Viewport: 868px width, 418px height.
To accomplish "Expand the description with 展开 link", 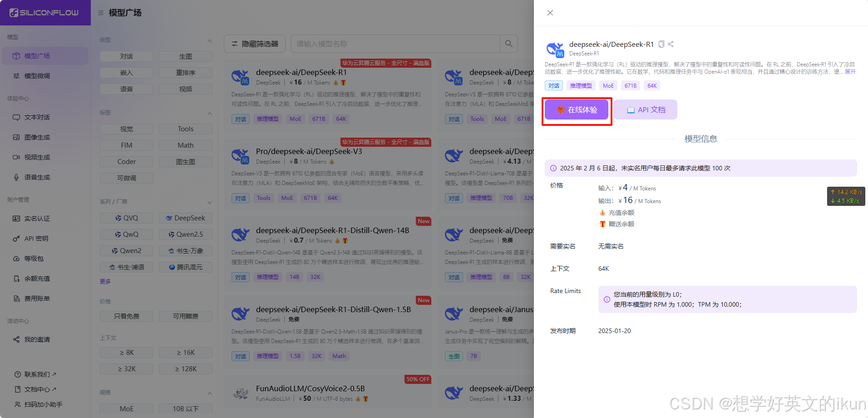I will click(850, 72).
